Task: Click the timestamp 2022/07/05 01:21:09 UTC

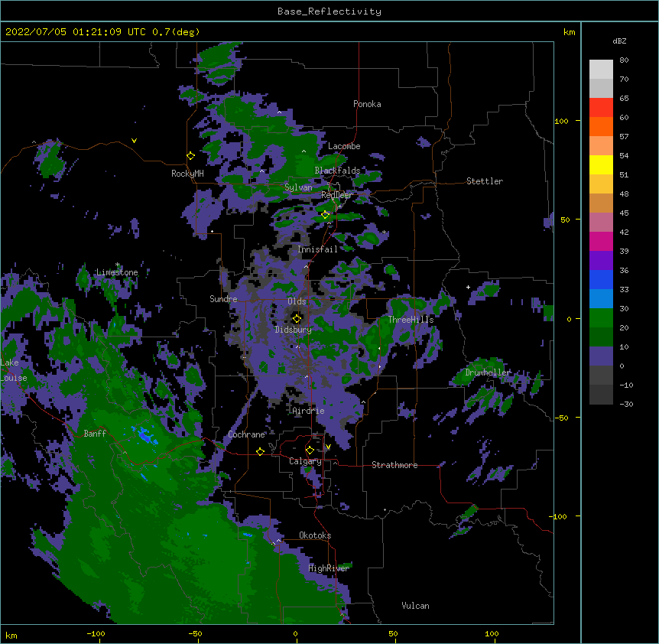Action: pos(76,32)
